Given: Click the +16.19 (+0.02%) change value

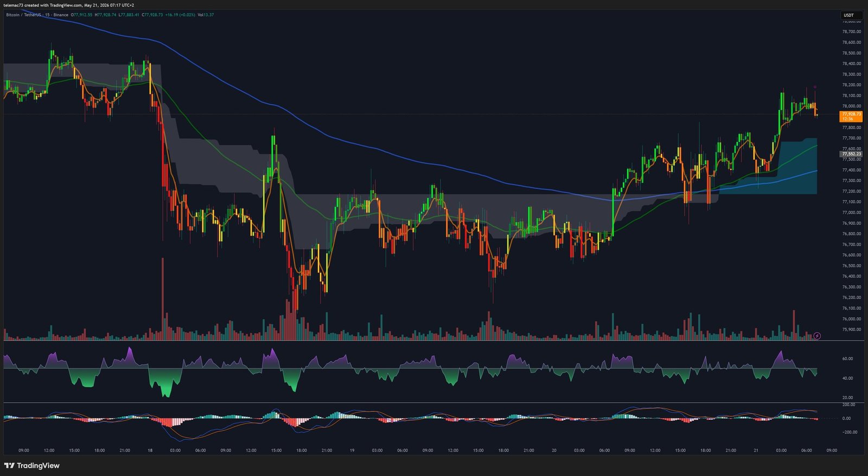Looking at the screenshot, I should point(180,15).
